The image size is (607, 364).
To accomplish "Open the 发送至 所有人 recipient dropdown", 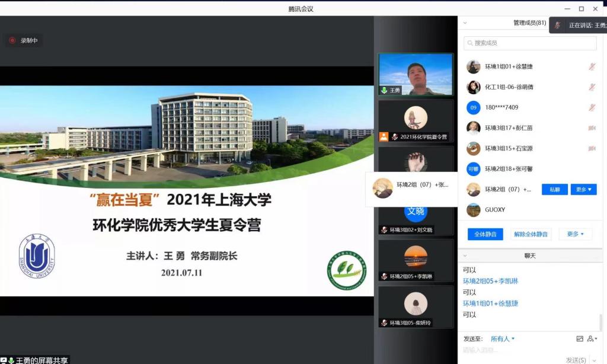I will coord(503,339).
